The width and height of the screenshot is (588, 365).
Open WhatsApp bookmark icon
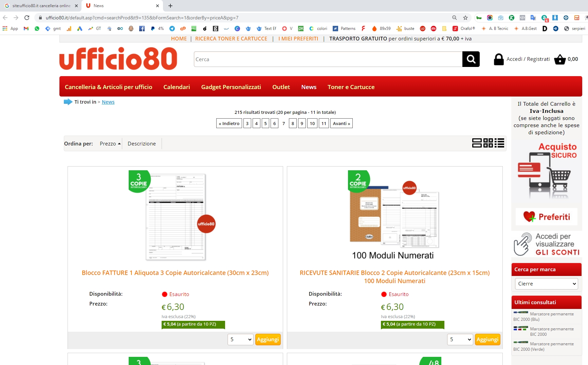(x=37, y=29)
